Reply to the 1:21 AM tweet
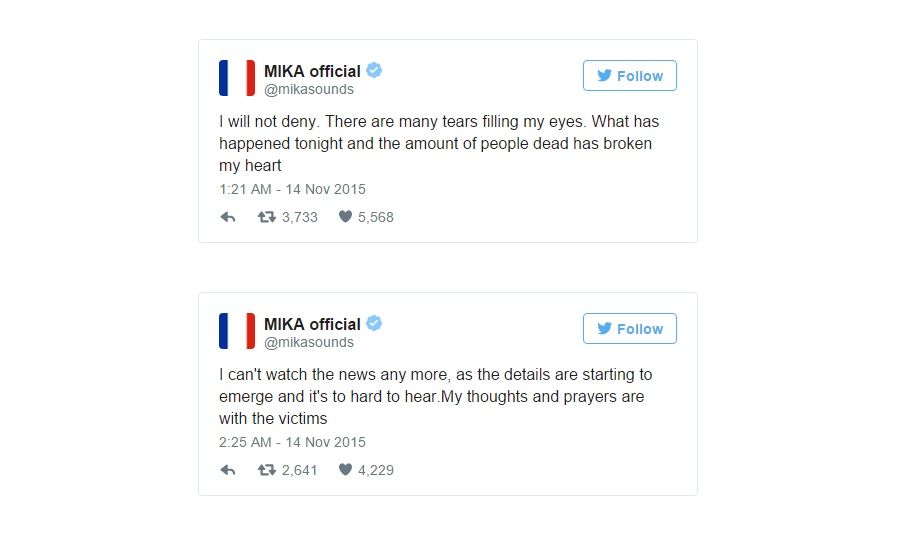Viewport: 900px width, 558px height. point(228,217)
